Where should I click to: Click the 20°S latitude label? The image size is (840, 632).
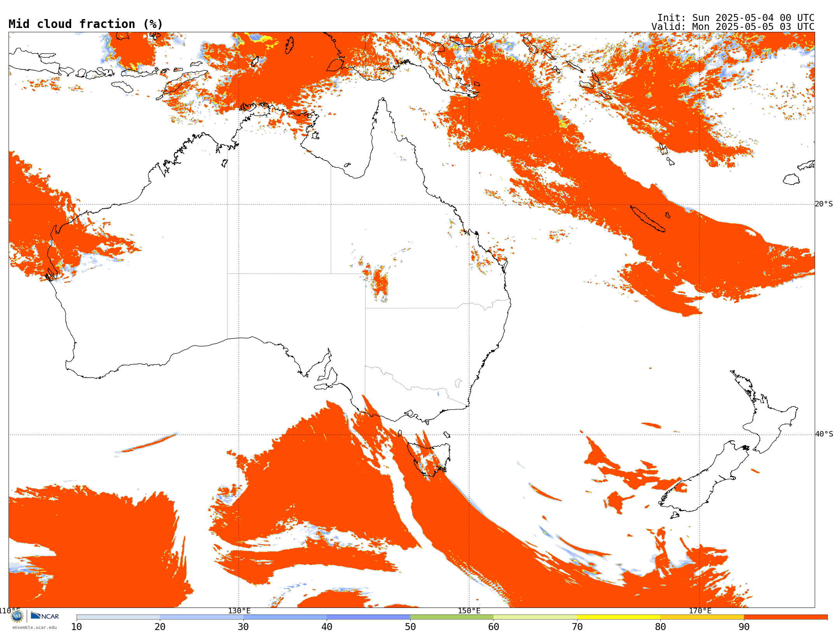tap(824, 204)
